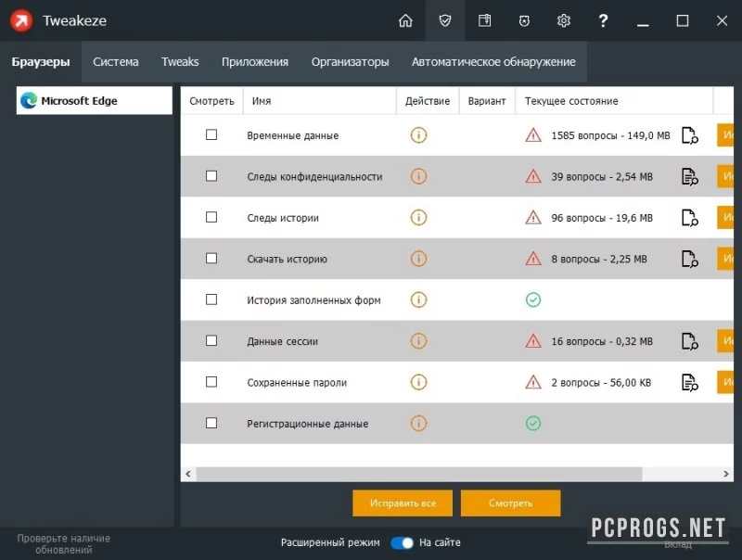
Task: Click text '8 вопросы - 2,25 MB'
Action: [x=598, y=260]
